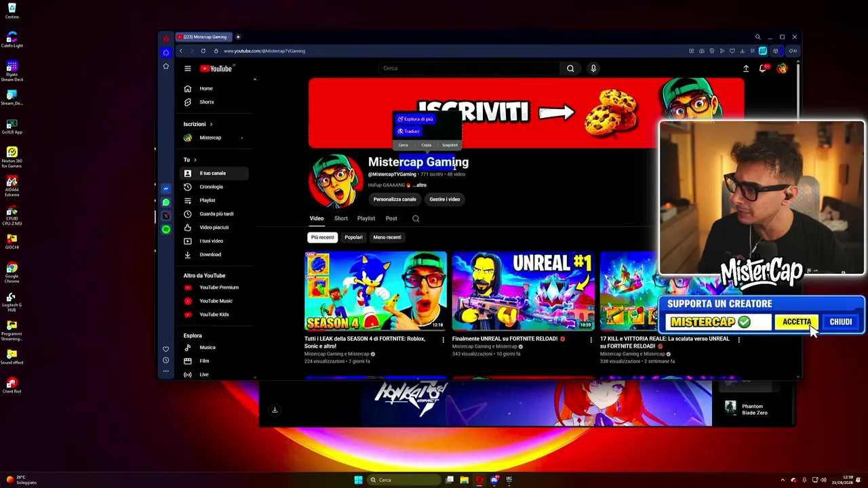Viewport: 868px width, 488px height.
Task: Activate voice search microphone
Action: pos(593,68)
